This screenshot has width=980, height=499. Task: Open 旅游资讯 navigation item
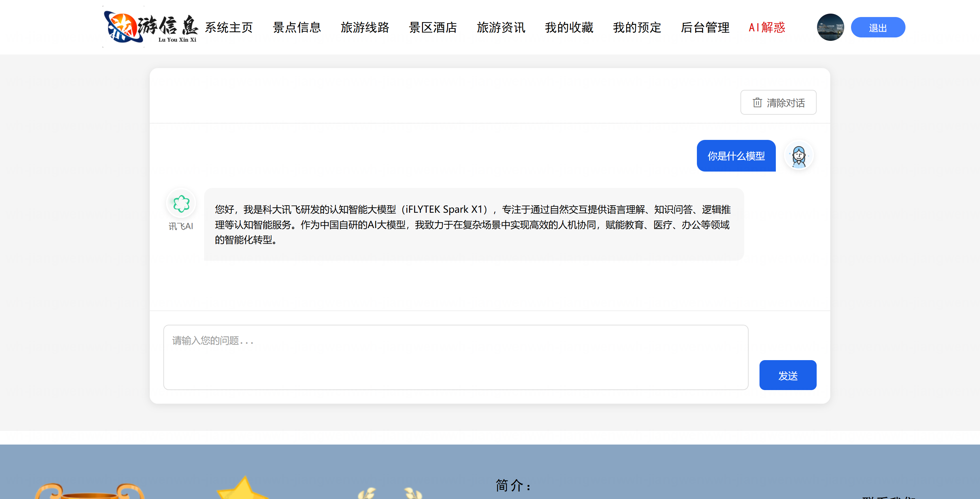click(501, 28)
